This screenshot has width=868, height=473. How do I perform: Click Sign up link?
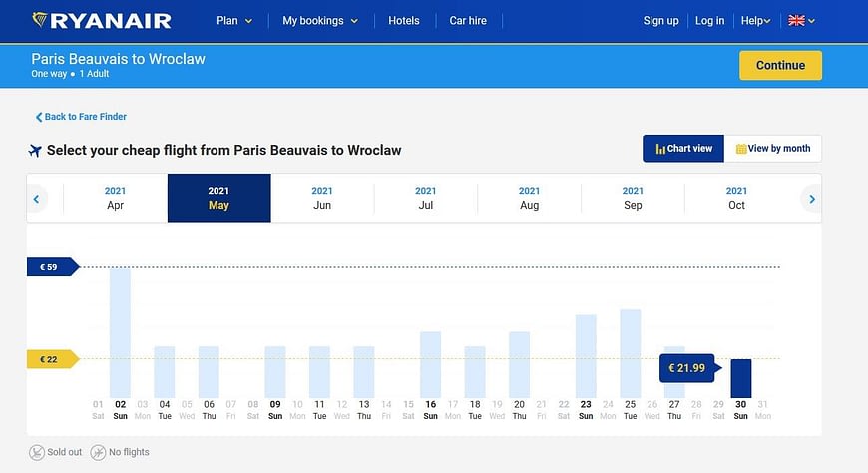click(660, 21)
